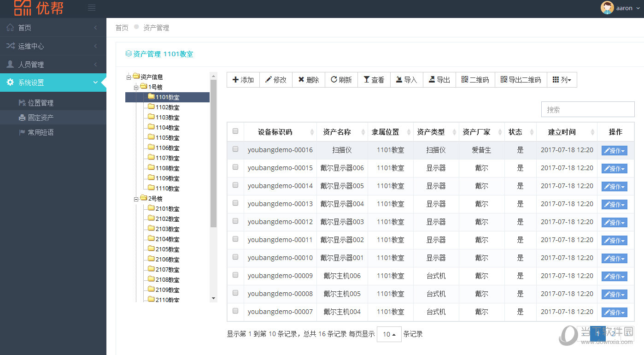Image resolution: width=644 pixels, height=355 pixels.
Task: Click the 位置管理 sidebar icon
Action: tap(22, 103)
